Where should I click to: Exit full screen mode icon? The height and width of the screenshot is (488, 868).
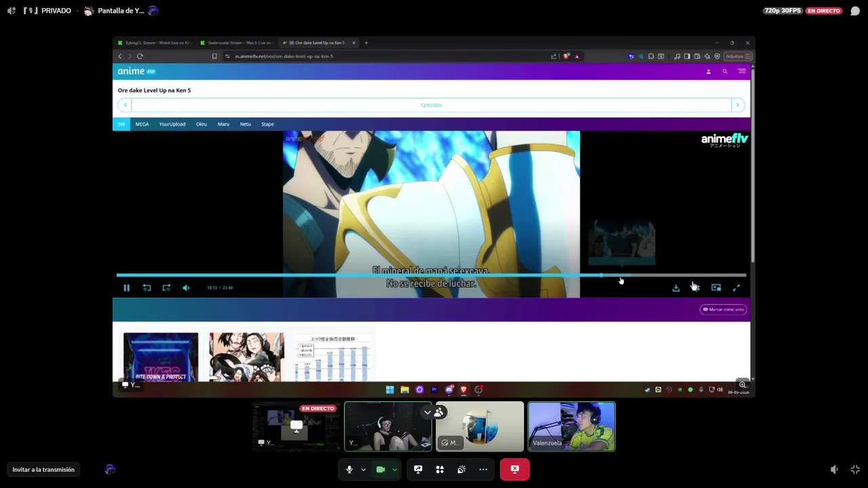(x=855, y=469)
